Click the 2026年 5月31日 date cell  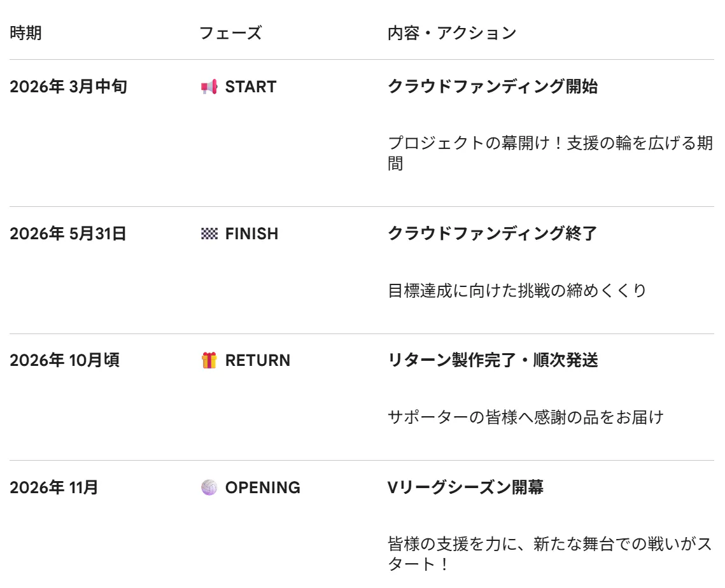(68, 234)
